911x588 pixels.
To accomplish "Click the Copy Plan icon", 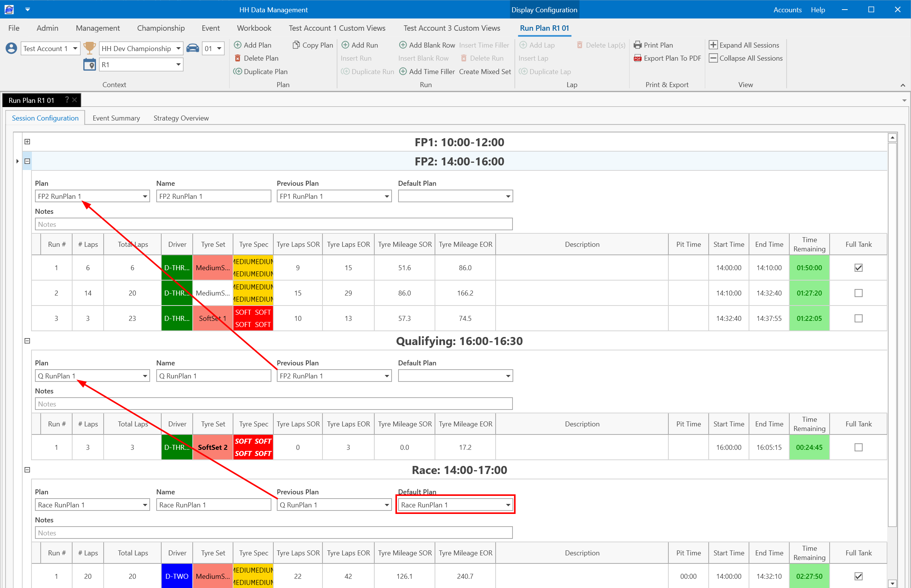I will (x=296, y=45).
